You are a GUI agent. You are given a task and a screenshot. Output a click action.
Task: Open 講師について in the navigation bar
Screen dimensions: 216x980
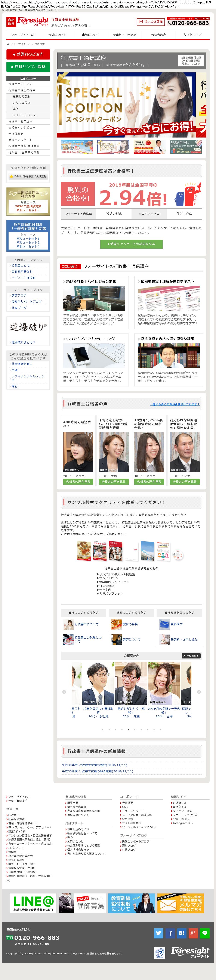91,35
